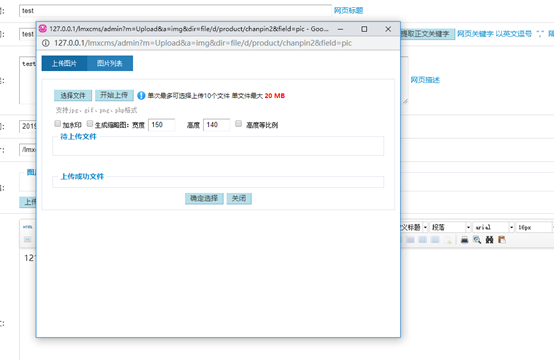Open the 段落 paragraph format dropdown
Screen dimensions: 554x360
(x=450, y=227)
